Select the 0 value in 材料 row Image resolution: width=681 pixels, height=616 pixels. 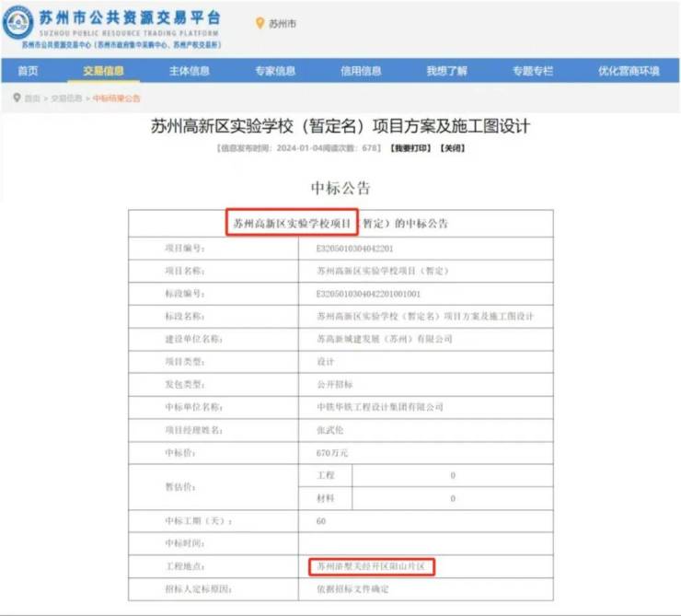(x=453, y=498)
